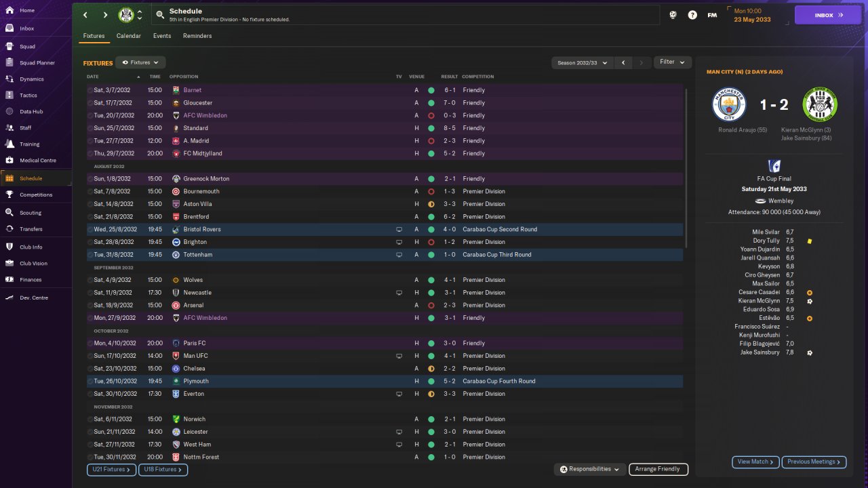Open the Season 2032/33 dropdown
This screenshot has height=488, width=868.
coord(582,63)
